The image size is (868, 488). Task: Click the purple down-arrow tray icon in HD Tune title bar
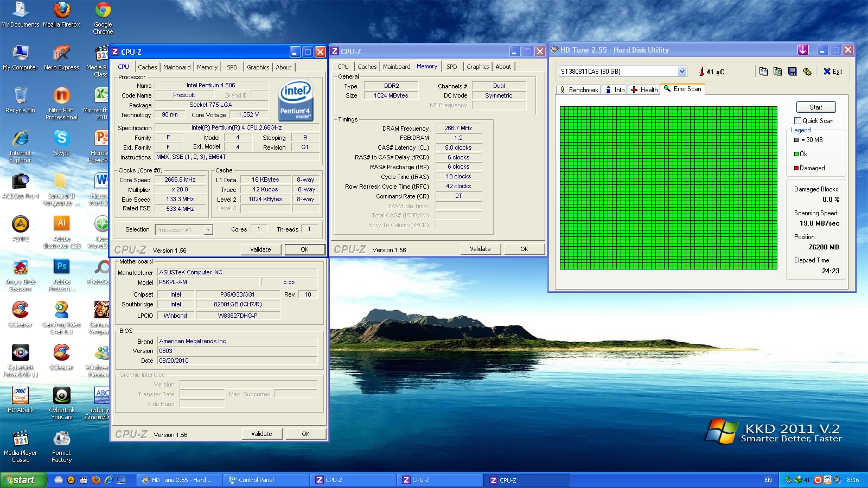(x=803, y=50)
